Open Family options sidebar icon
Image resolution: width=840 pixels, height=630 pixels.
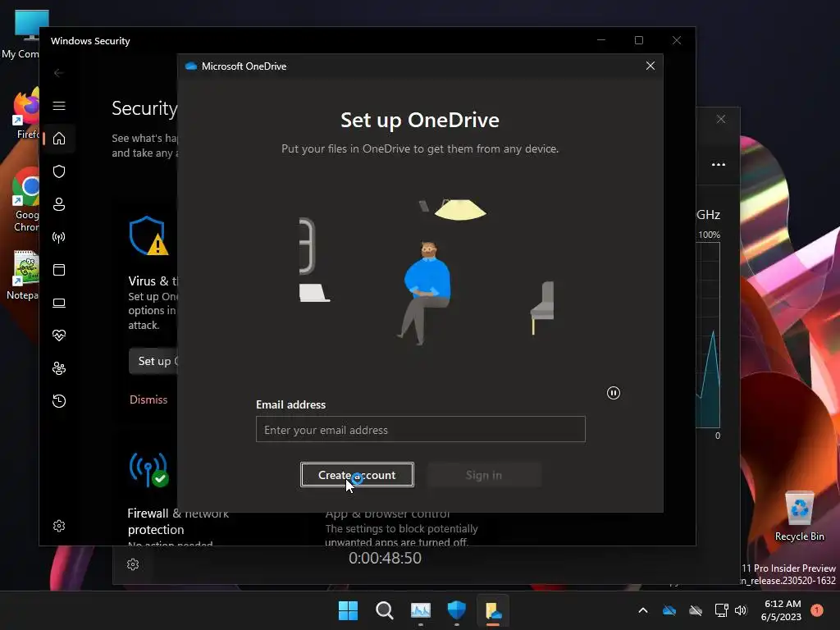59,368
